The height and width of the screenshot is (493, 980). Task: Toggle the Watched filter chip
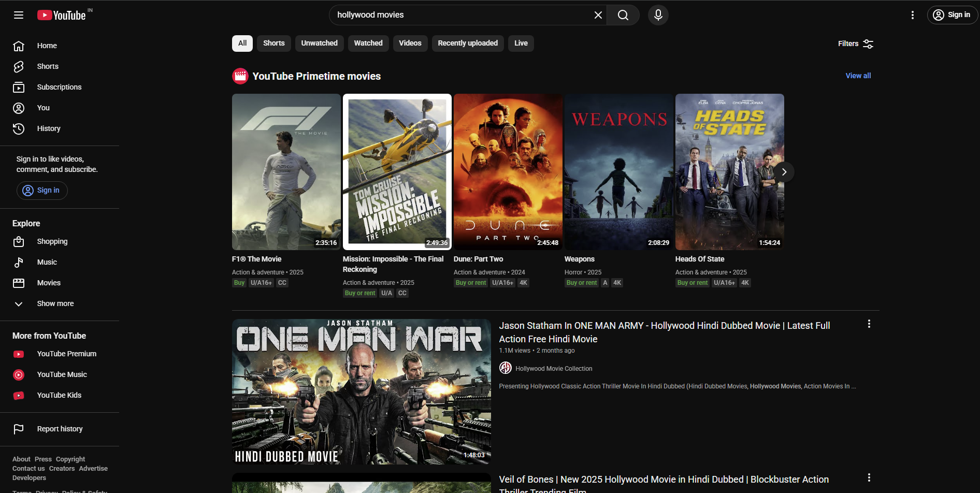point(368,43)
